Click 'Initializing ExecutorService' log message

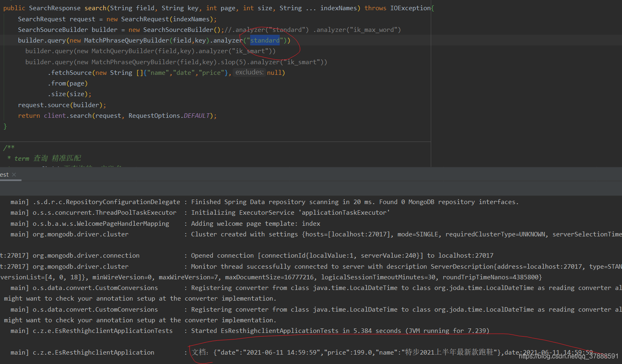tap(290, 213)
